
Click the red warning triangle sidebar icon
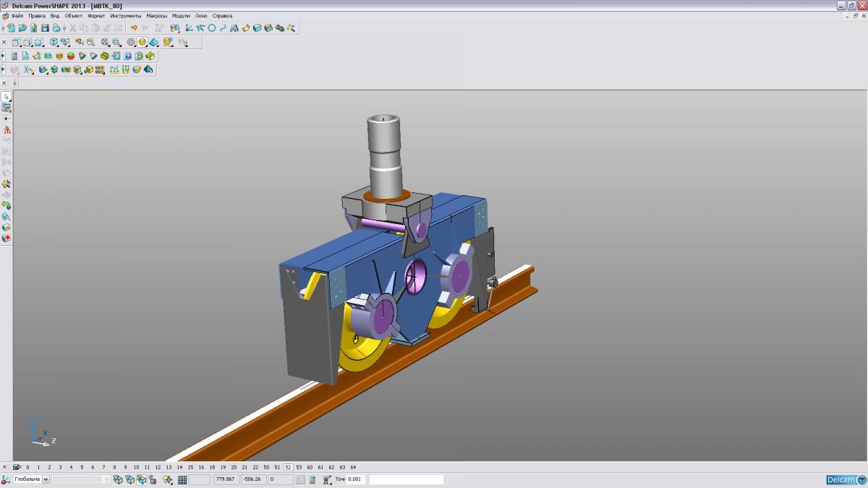point(7,129)
